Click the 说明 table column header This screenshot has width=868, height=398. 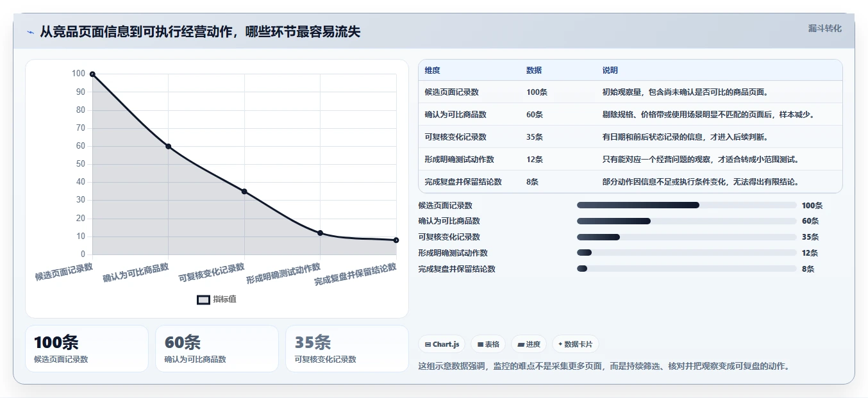coord(610,70)
